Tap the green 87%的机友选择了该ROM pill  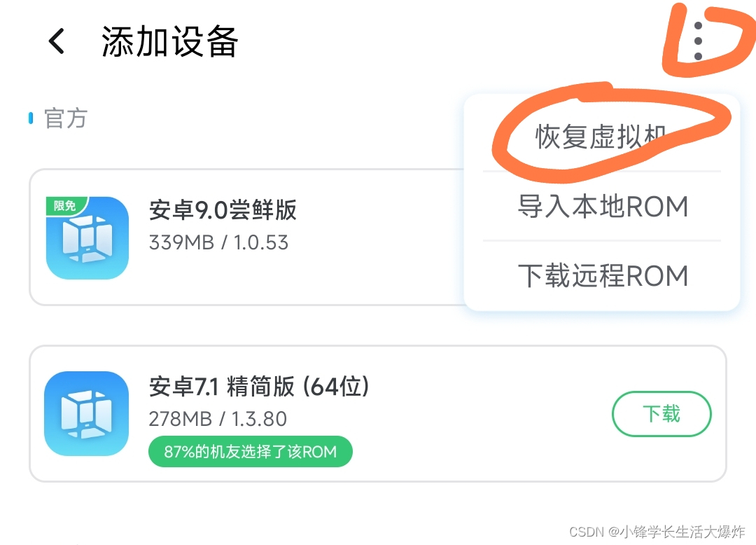click(250, 451)
